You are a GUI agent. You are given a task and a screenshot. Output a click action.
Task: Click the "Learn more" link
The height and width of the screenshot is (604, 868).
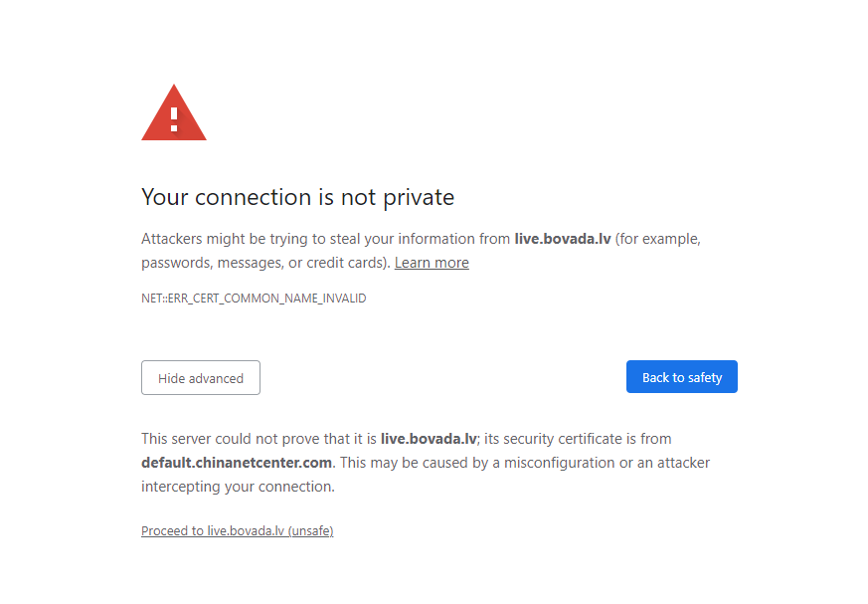(432, 263)
